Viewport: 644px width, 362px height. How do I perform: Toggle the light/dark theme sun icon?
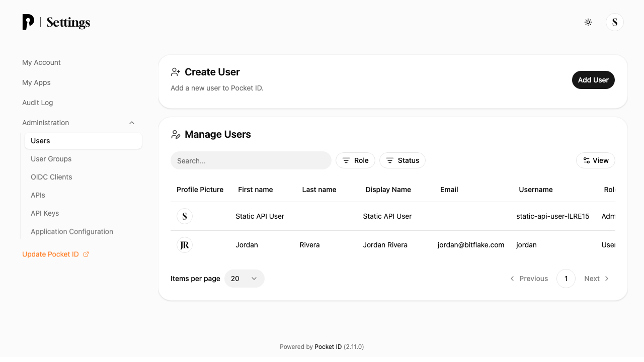(x=588, y=22)
